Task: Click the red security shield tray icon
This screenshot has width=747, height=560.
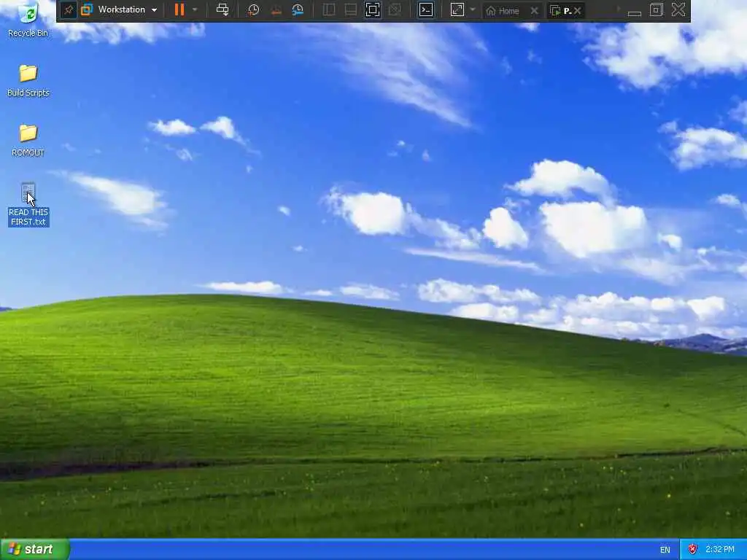Action: (x=693, y=549)
